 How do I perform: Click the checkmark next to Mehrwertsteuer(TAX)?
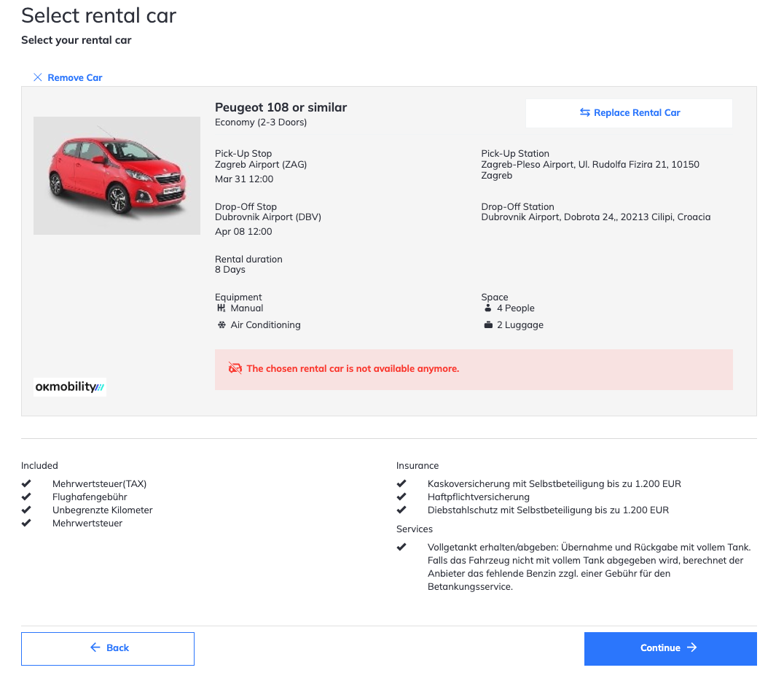tap(26, 483)
